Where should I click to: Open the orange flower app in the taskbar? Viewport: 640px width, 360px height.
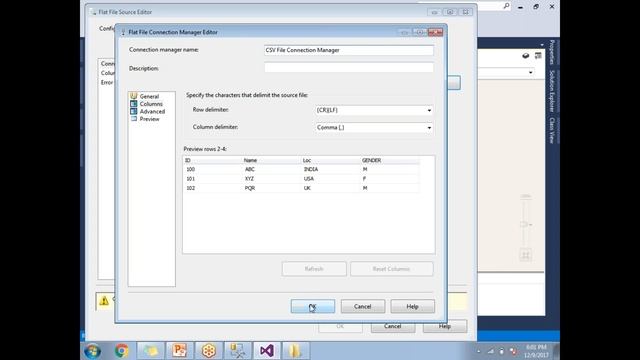point(209,351)
